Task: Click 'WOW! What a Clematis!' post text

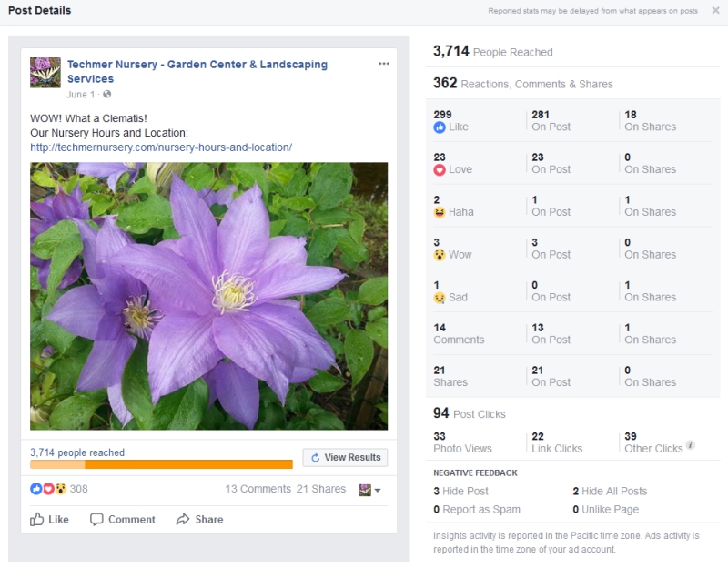Action: pos(88,118)
